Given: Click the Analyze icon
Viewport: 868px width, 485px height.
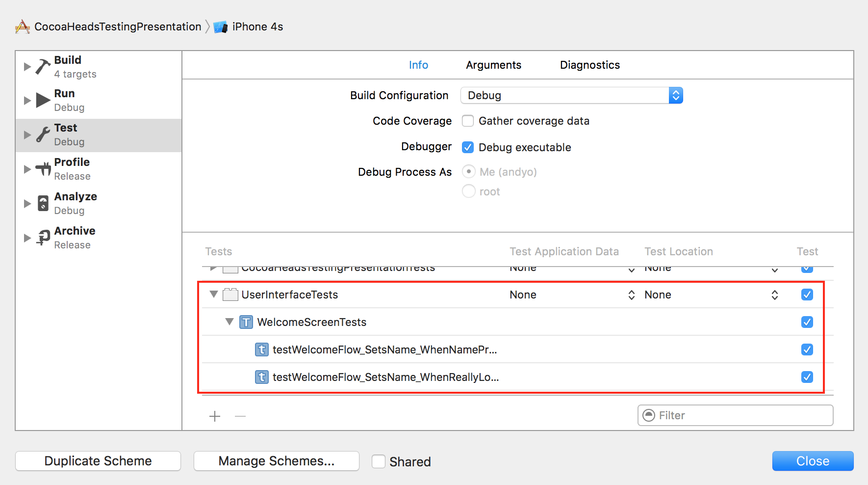Looking at the screenshot, I should pos(43,203).
